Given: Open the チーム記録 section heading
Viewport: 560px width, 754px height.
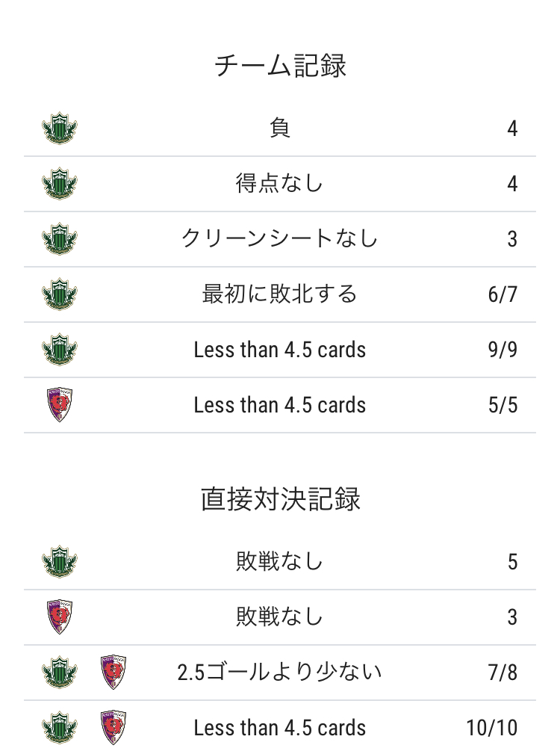Looking at the screenshot, I should tap(280, 66).
